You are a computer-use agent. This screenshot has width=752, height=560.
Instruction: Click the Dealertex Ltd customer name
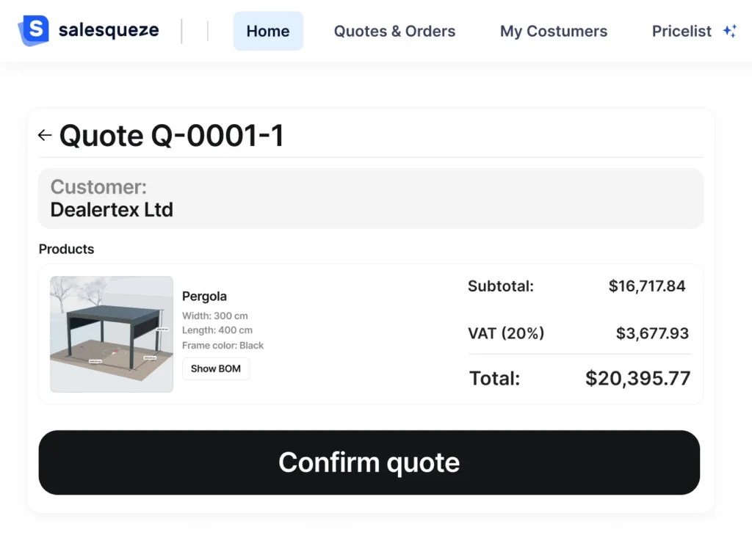[112, 210]
